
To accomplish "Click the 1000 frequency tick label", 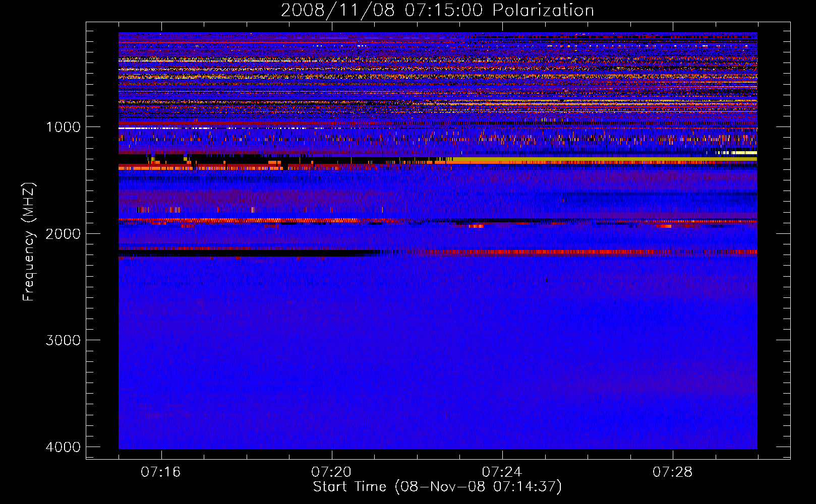I will [x=63, y=127].
